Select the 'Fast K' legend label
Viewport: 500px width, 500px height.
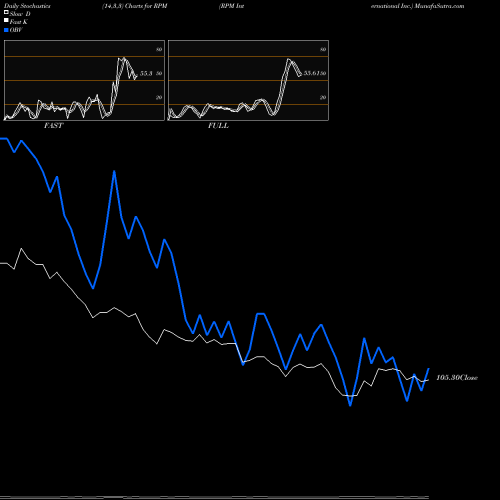click(x=19, y=22)
